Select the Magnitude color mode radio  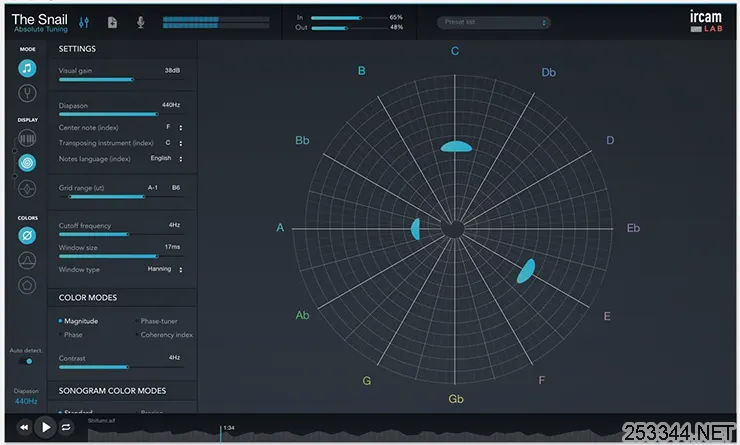[78, 321]
